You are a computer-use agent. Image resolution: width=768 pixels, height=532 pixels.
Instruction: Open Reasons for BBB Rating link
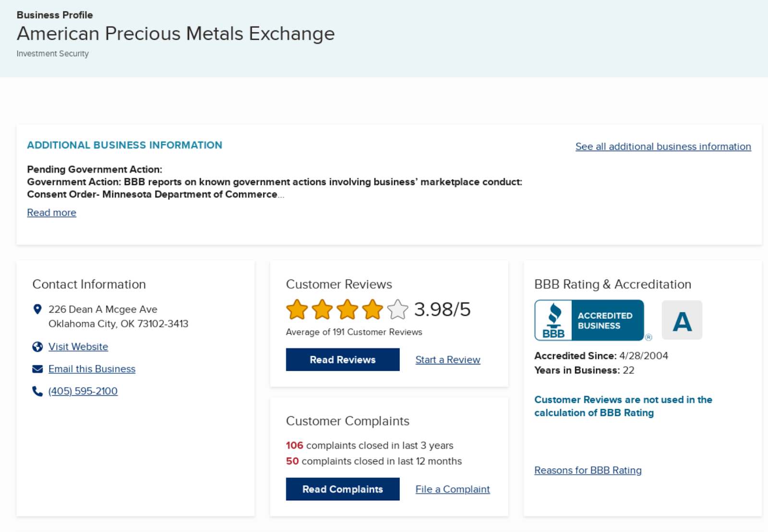[x=588, y=471]
